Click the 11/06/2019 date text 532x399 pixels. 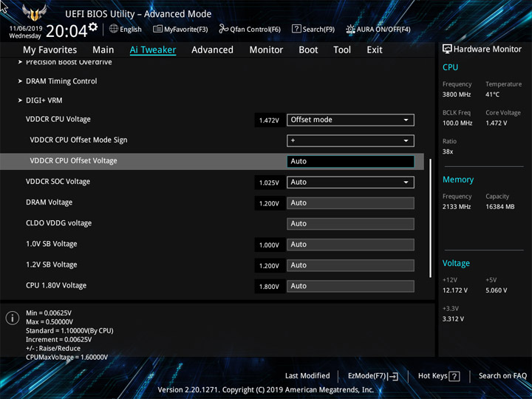(26, 29)
